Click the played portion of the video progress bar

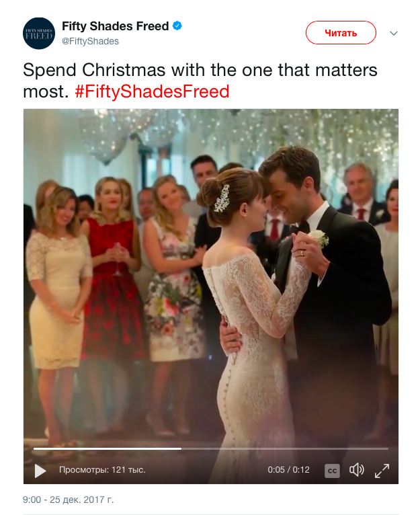pos(108,448)
